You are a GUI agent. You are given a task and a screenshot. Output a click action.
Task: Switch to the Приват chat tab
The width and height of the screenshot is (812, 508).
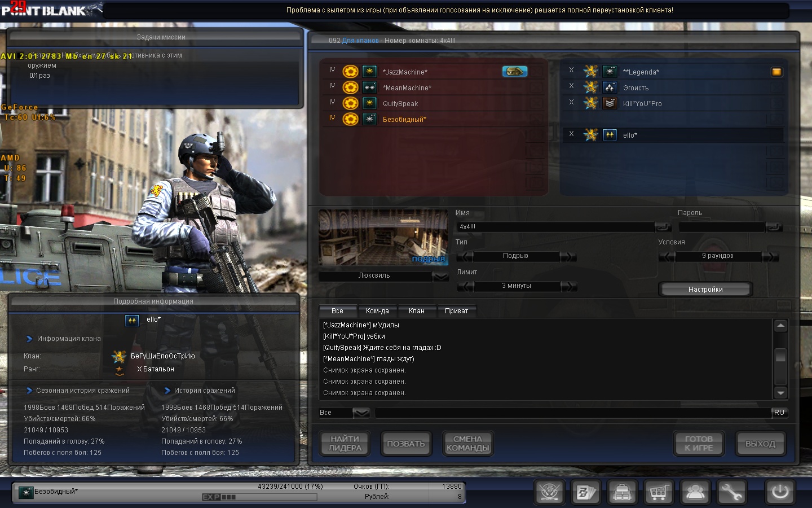pyautogui.click(x=457, y=311)
